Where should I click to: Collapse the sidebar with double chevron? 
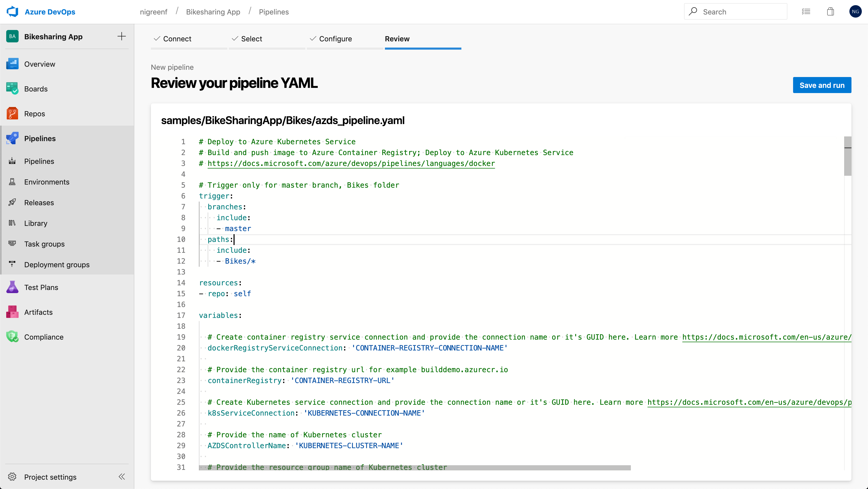[x=121, y=477]
